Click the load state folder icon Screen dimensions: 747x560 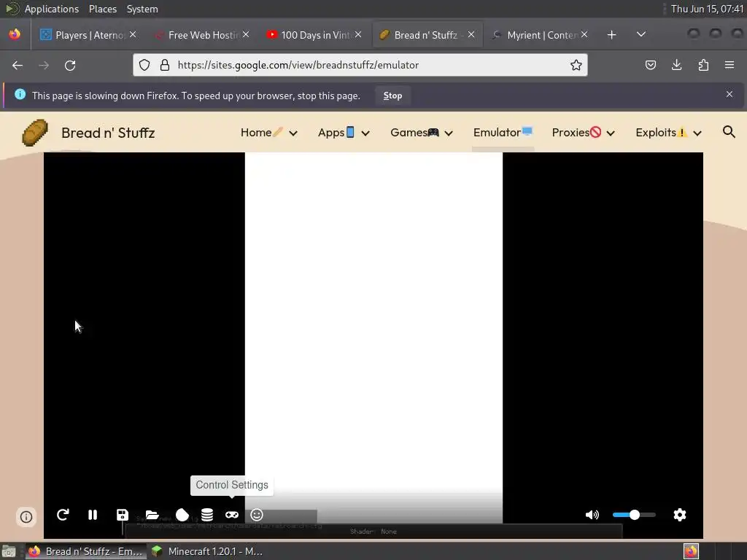click(x=152, y=515)
